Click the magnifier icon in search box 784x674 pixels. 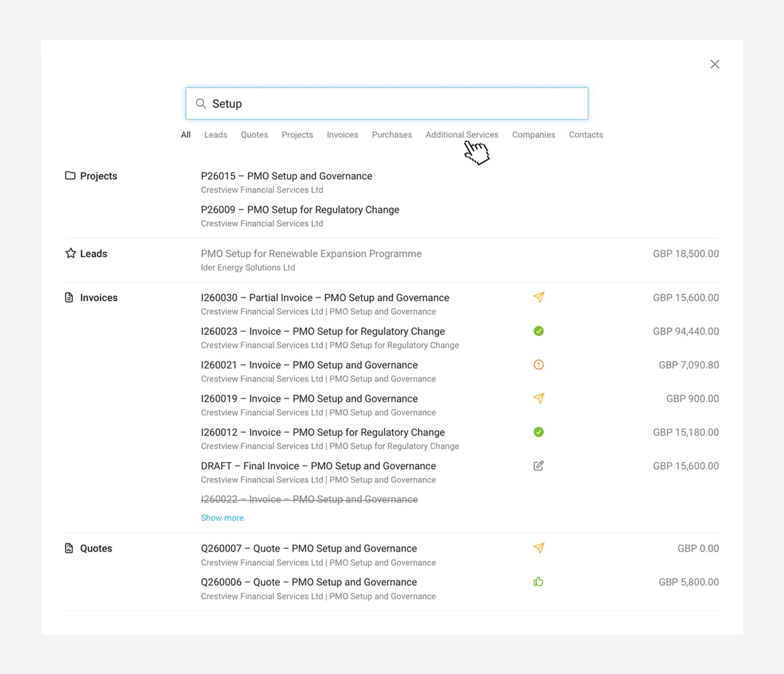(x=201, y=103)
